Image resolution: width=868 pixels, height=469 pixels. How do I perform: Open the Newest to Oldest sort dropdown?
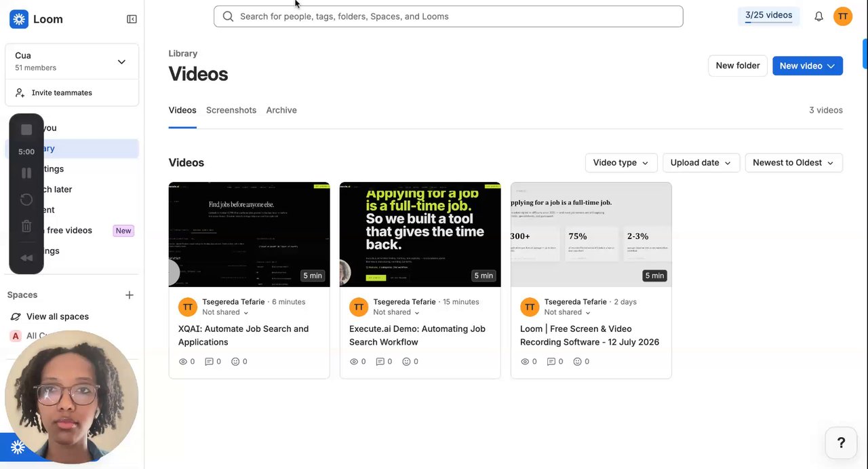coord(793,163)
